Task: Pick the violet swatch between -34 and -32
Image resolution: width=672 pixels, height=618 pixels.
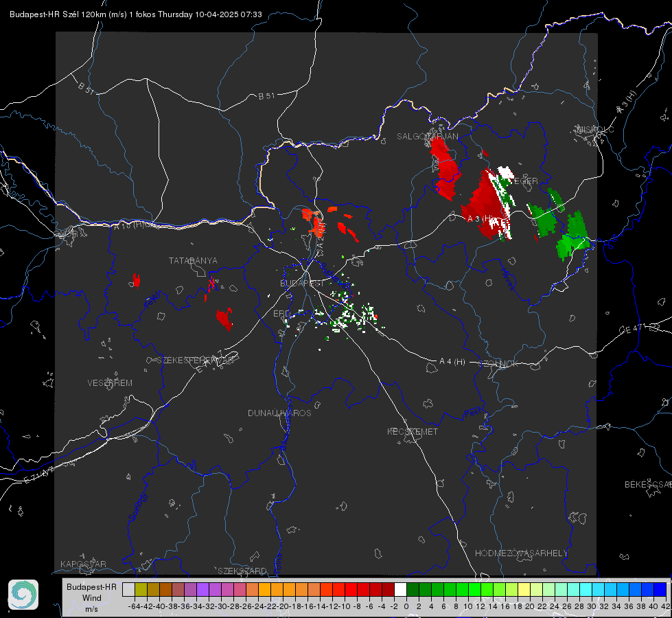Action: point(202,589)
